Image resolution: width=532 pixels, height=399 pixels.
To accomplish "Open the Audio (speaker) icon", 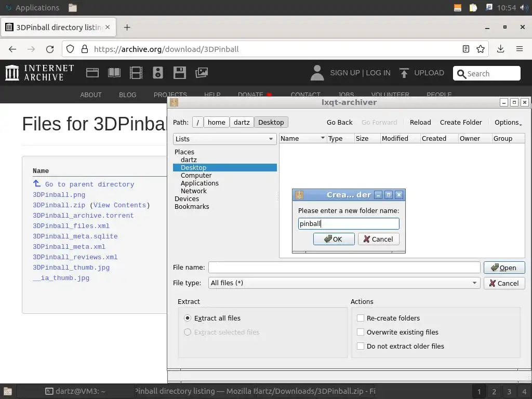I will click(158, 73).
